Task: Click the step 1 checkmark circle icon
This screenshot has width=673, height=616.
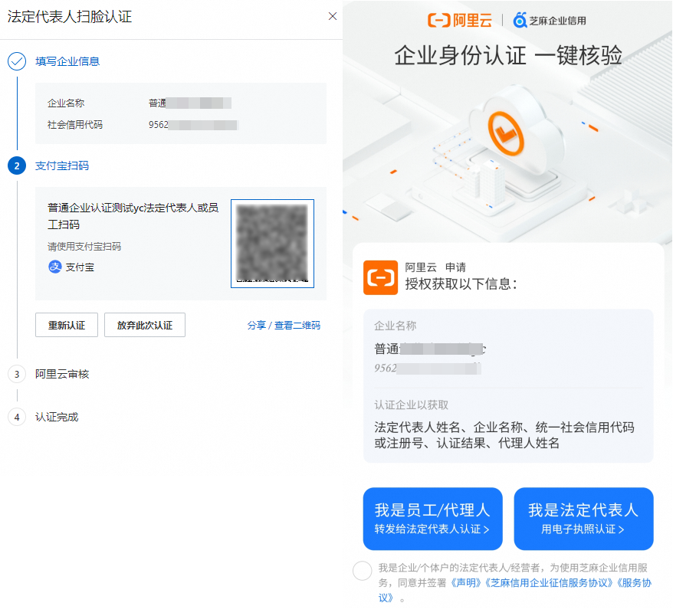Action: [17, 61]
